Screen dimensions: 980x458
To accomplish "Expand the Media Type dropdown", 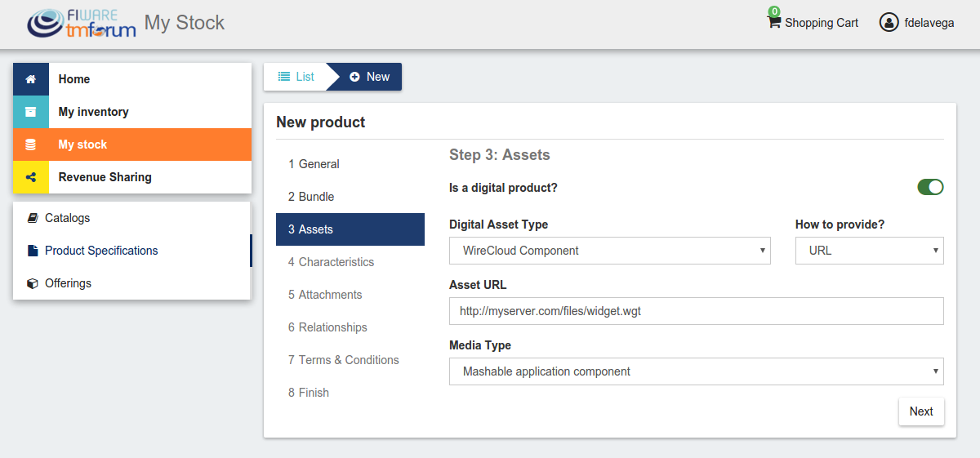I will pos(697,371).
